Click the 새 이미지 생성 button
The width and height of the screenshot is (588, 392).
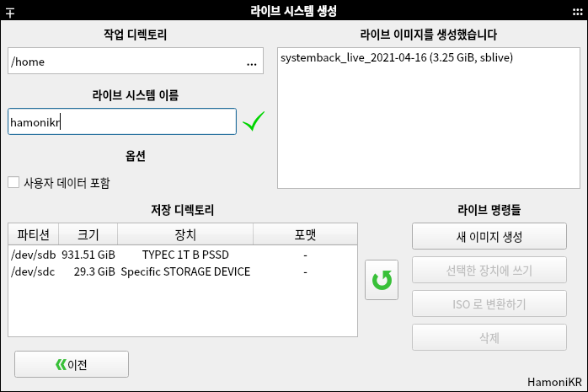(x=489, y=236)
